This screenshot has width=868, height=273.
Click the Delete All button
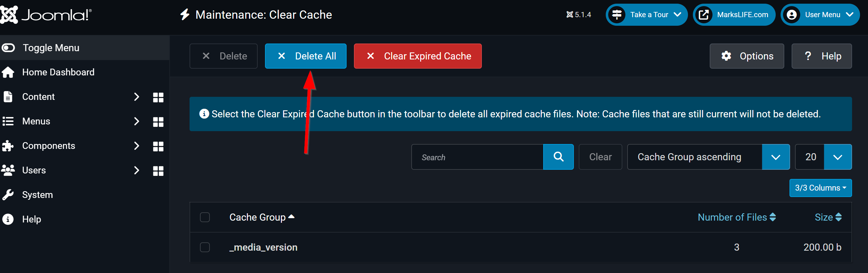pyautogui.click(x=305, y=56)
